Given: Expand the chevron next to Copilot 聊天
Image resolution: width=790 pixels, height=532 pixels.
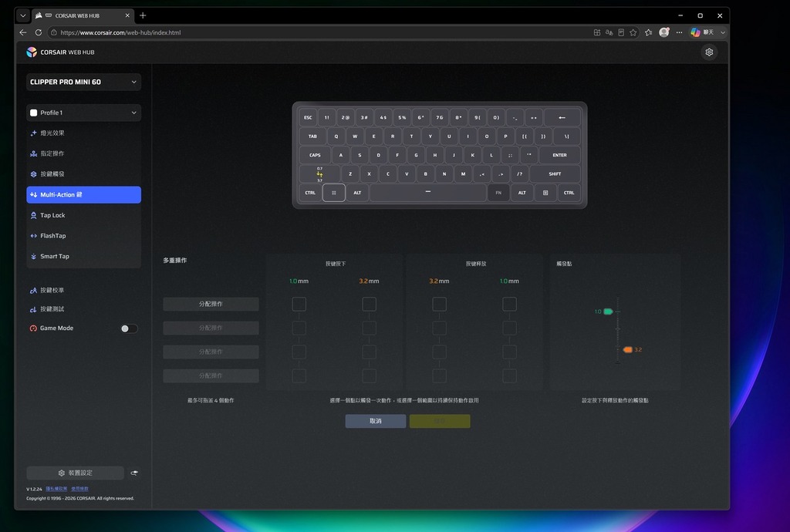Looking at the screenshot, I should click(723, 32).
